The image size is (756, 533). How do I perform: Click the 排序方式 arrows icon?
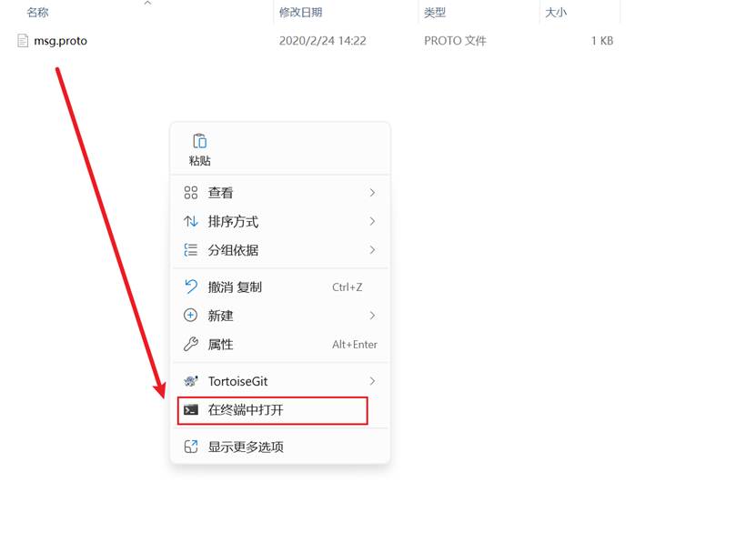click(191, 221)
